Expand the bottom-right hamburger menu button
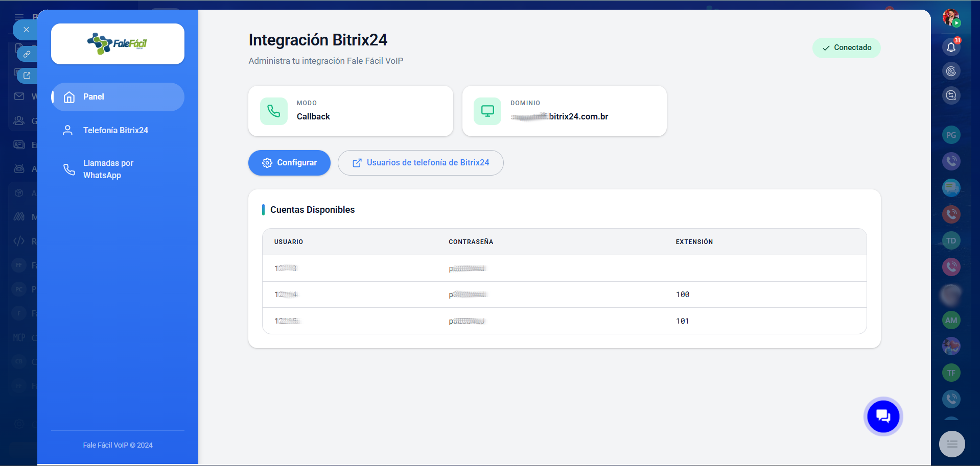 (952, 444)
